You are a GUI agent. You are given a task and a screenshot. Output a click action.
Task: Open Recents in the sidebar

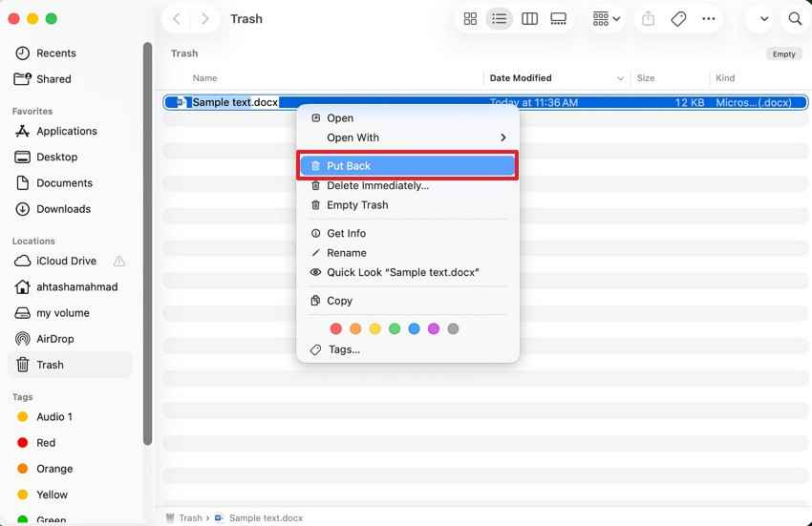(x=70, y=53)
